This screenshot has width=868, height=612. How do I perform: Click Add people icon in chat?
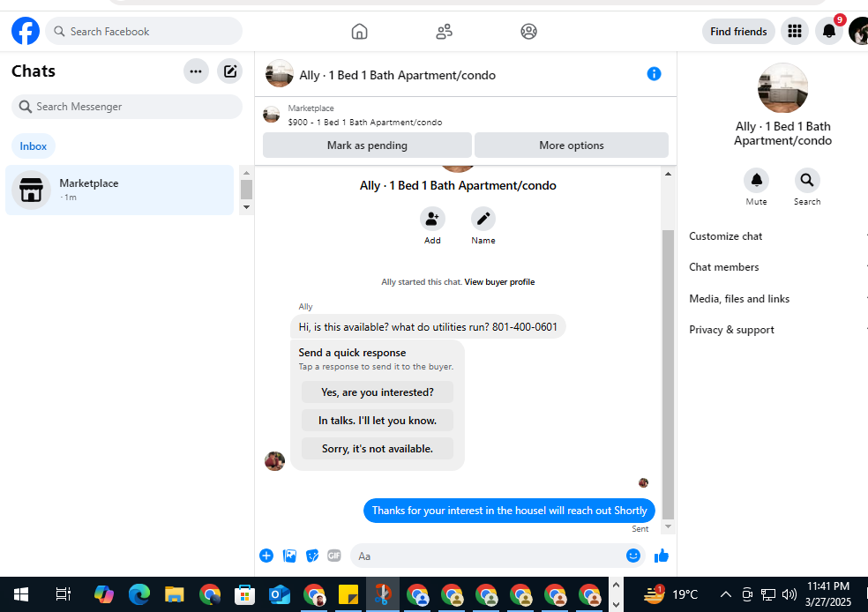coord(432,219)
